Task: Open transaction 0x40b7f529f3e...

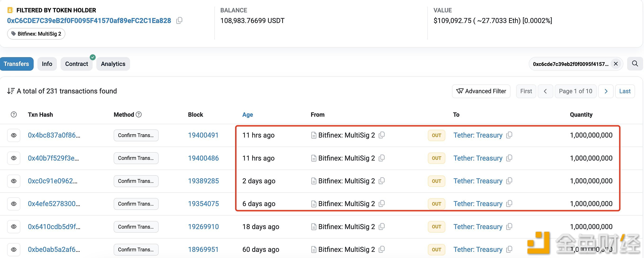Action: 53,158
